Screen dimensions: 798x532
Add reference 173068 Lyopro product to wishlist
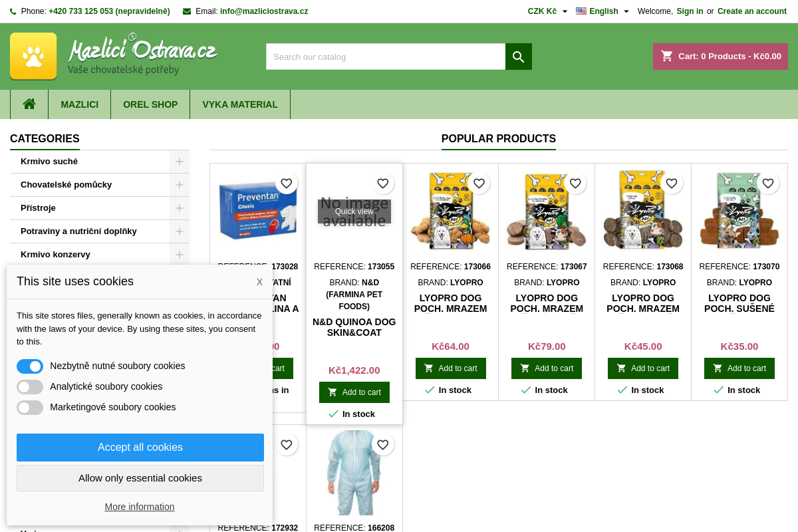coord(672,184)
